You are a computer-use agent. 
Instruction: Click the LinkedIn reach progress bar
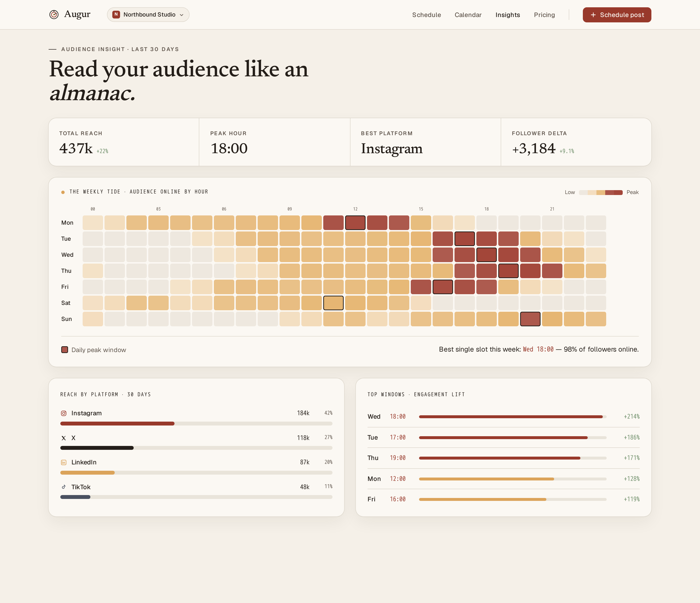coord(196,472)
